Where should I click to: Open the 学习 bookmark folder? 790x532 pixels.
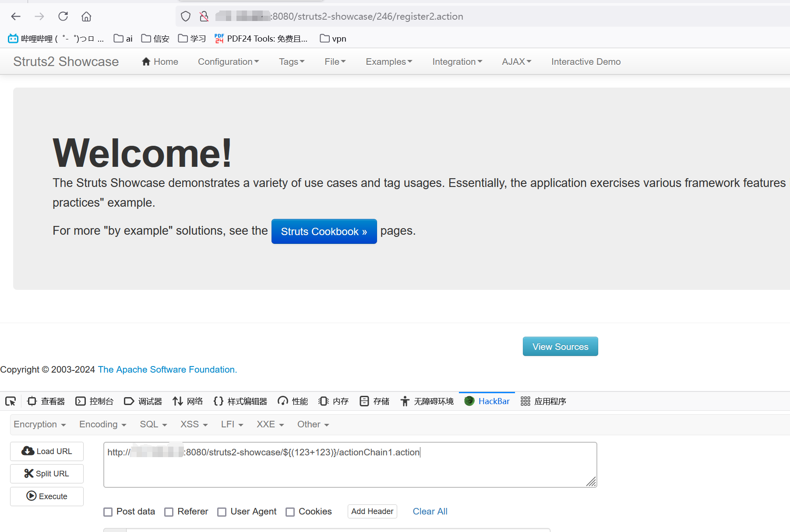(x=192, y=39)
